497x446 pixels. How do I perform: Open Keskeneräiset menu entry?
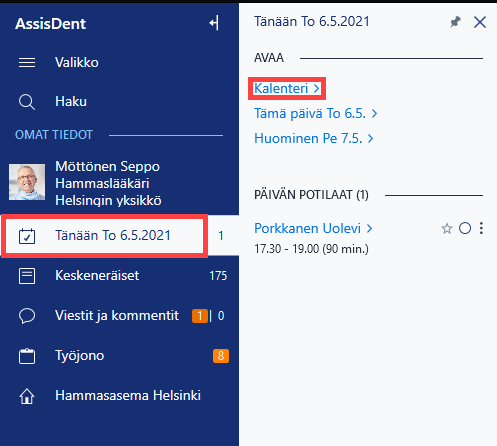(x=120, y=276)
